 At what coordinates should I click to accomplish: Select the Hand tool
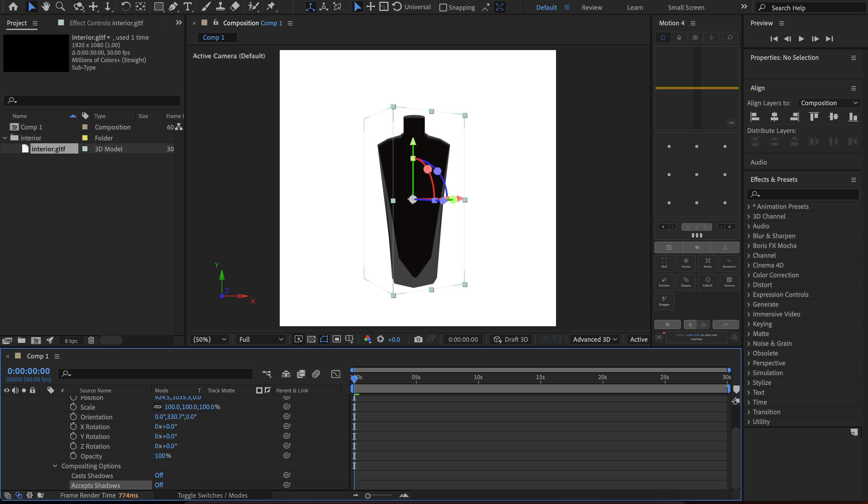pos(45,7)
